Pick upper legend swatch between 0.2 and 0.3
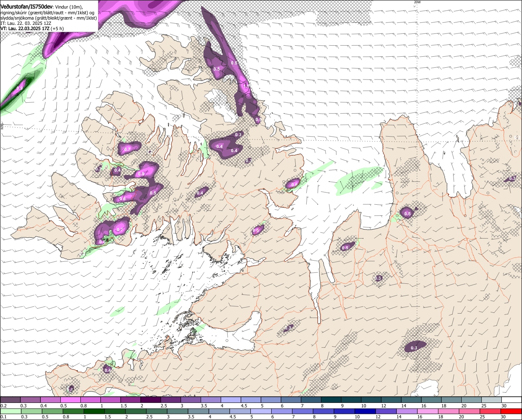Viewport: 522px width, 420px height. (x=10, y=400)
